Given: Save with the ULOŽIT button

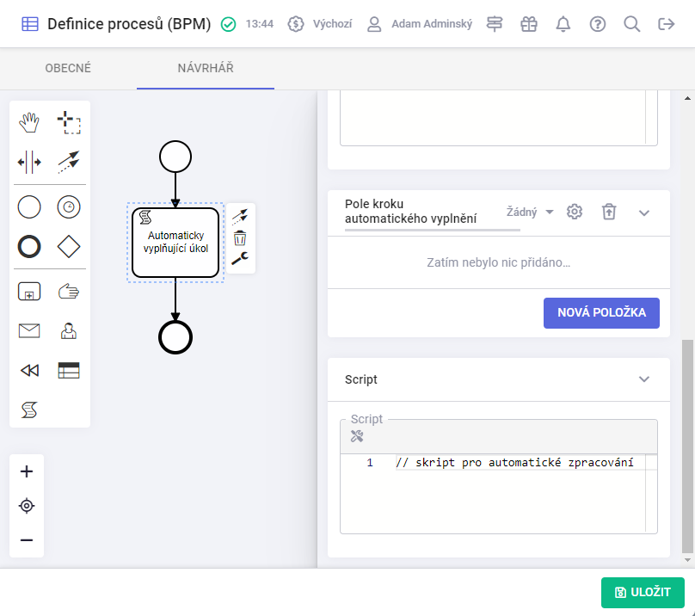Looking at the screenshot, I should click(x=643, y=593).
